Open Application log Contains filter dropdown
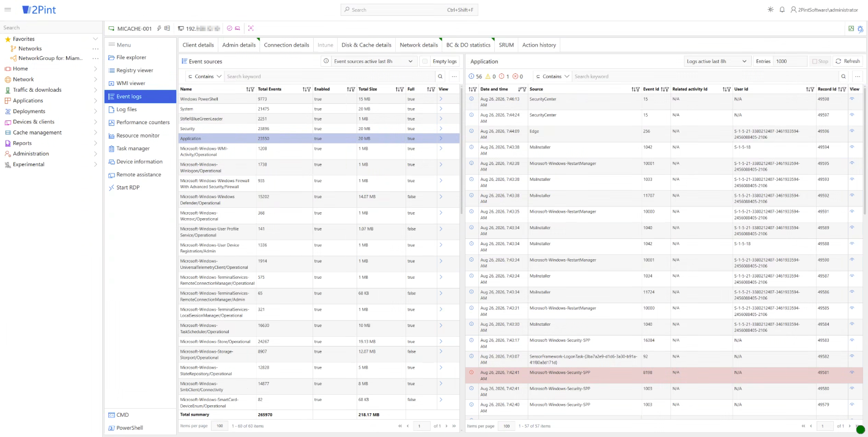The width and height of the screenshot is (868, 437). [552, 76]
